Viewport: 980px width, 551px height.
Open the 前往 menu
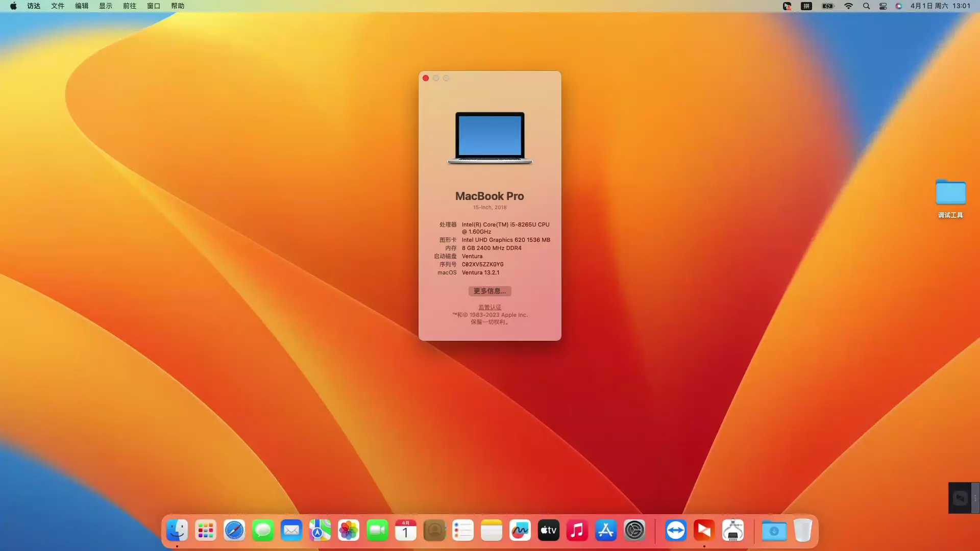(130, 6)
